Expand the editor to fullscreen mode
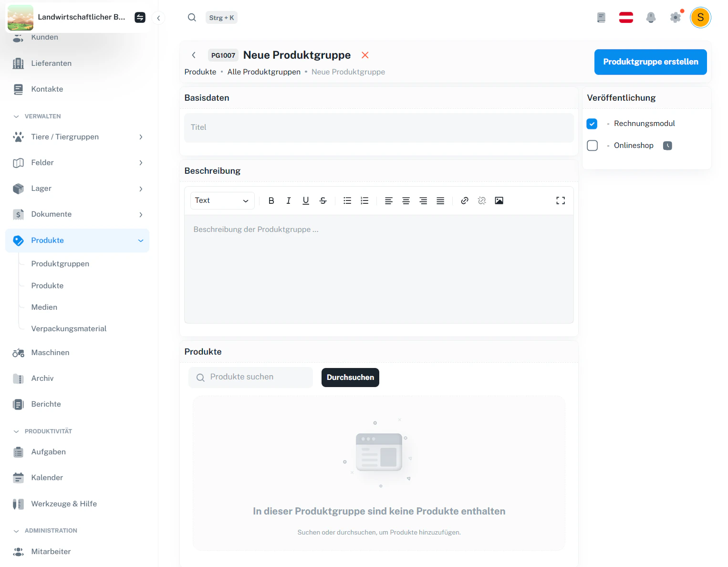Viewport: 728px width, 567px height. click(560, 200)
